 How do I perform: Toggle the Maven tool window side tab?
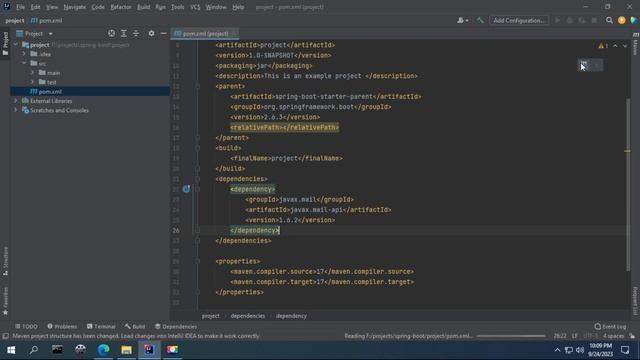click(x=635, y=44)
